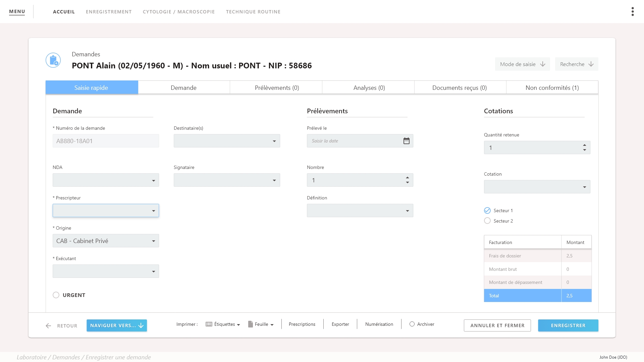Open the MENU in the top bar
Image resolution: width=644 pixels, height=362 pixels.
[17, 12]
